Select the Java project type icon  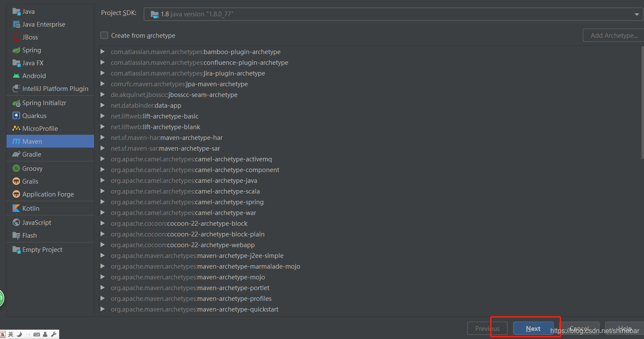16,12
